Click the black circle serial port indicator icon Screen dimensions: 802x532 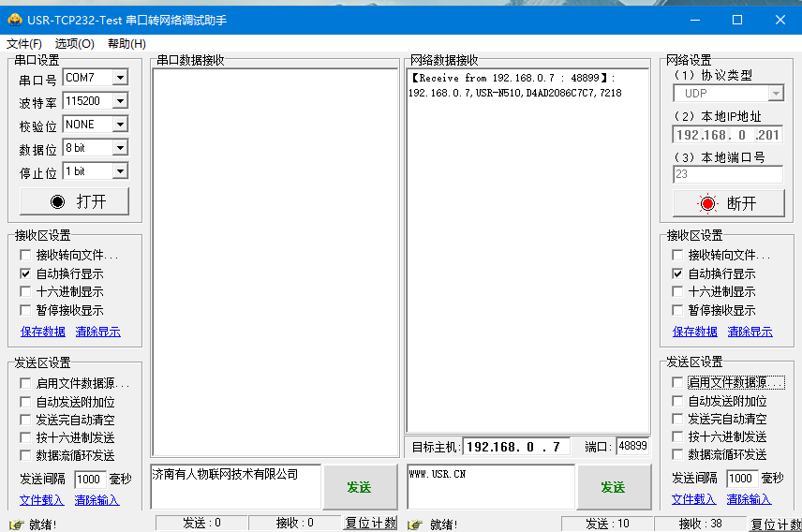click(x=58, y=201)
